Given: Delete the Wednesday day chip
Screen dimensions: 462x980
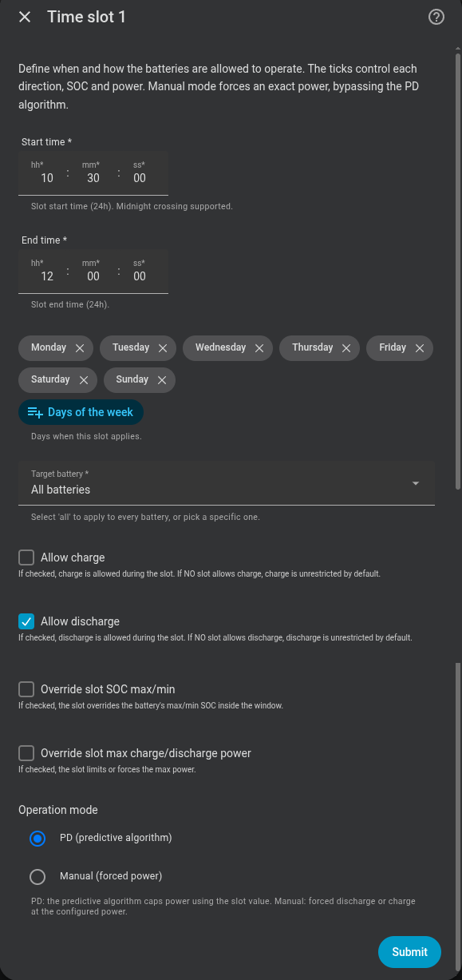Looking at the screenshot, I should 259,348.
